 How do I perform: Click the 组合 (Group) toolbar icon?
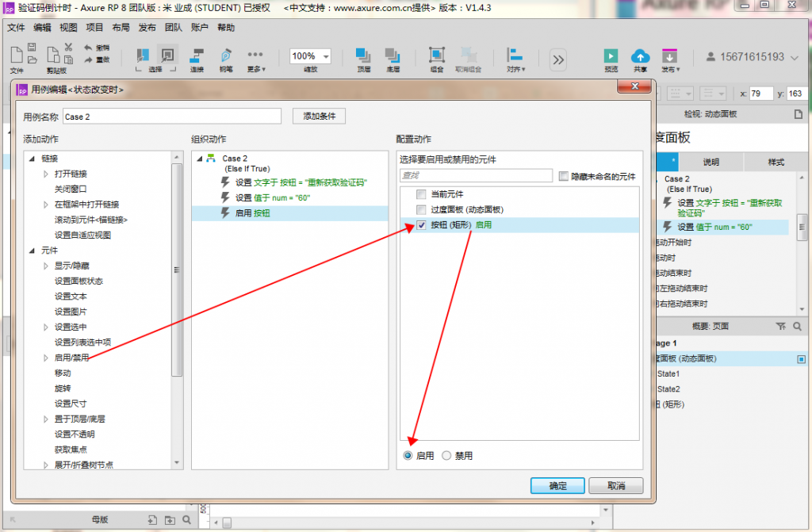(x=437, y=56)
